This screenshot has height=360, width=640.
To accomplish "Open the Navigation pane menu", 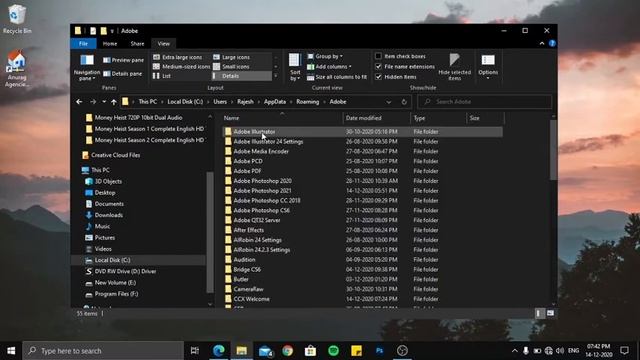I will 87,68.
